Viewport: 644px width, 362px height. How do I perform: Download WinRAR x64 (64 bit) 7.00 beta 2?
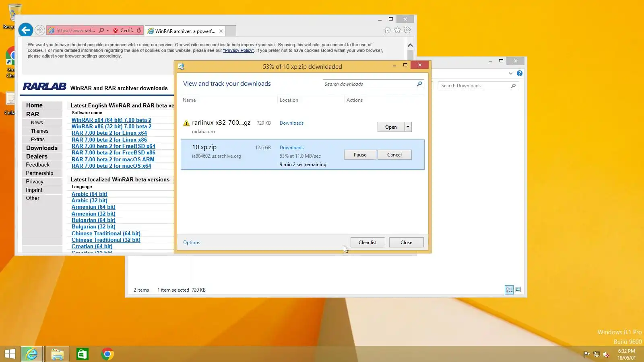click(x=111, y=120)
